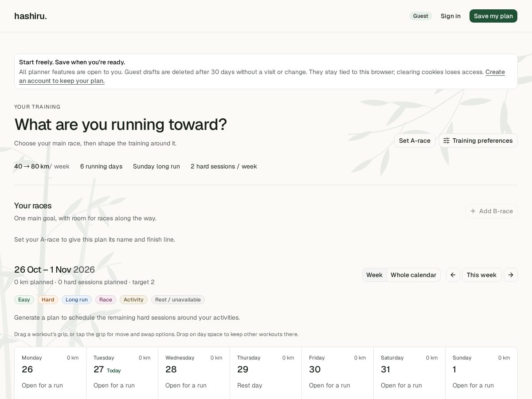The height and width of the screenshot is (399, 532).
Task: Click the Race legend tag
Action: 106,300
